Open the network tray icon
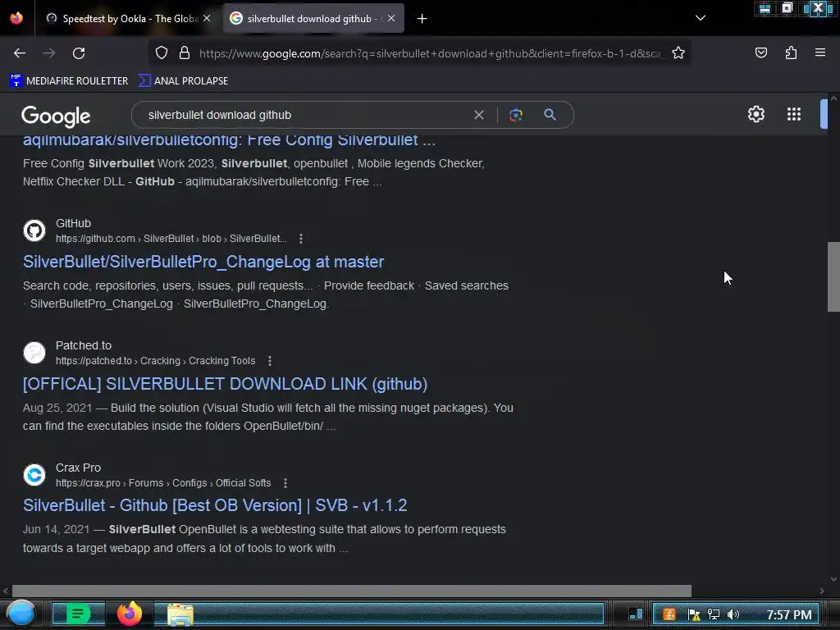 tap(714, 614)
